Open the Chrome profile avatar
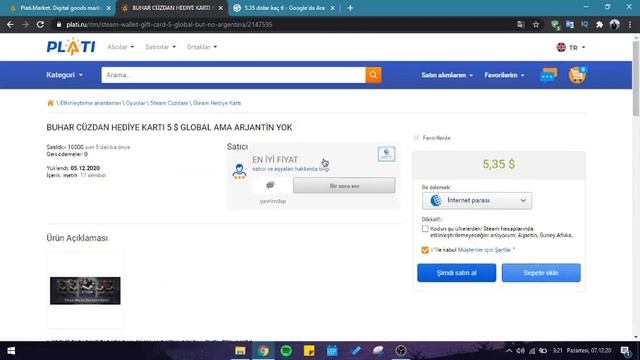The image size is (640, 360). [x=614, y=24]
